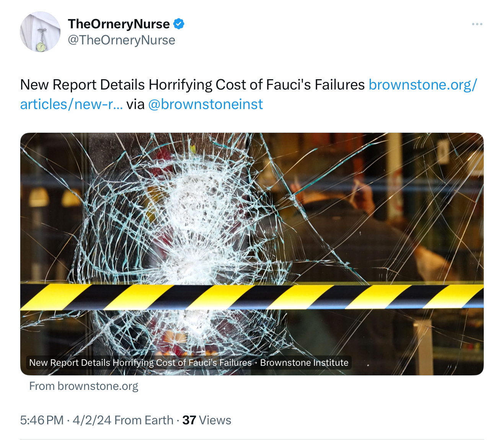Click the blue verified badge

coord(179,24)
